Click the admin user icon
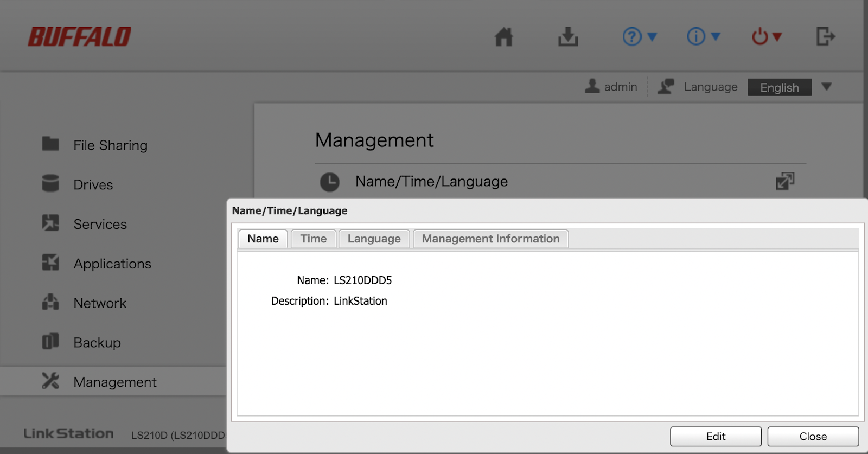 (x=592, y=86)
